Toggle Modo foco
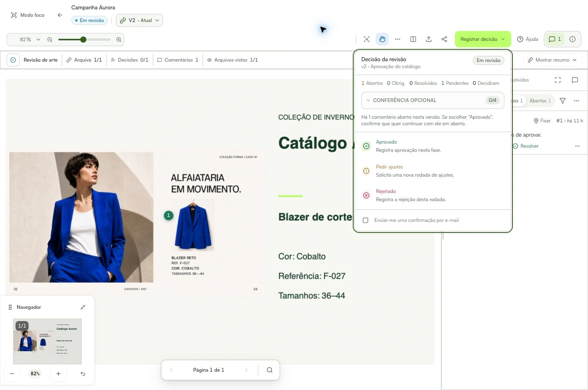Viewport: 588px width, 390px height. (x=28, y=15)
